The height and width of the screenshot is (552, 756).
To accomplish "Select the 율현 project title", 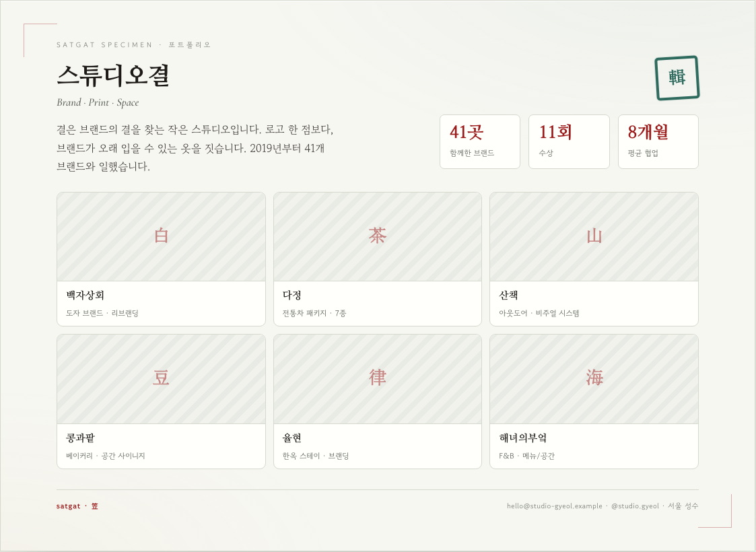I will 292,438.
